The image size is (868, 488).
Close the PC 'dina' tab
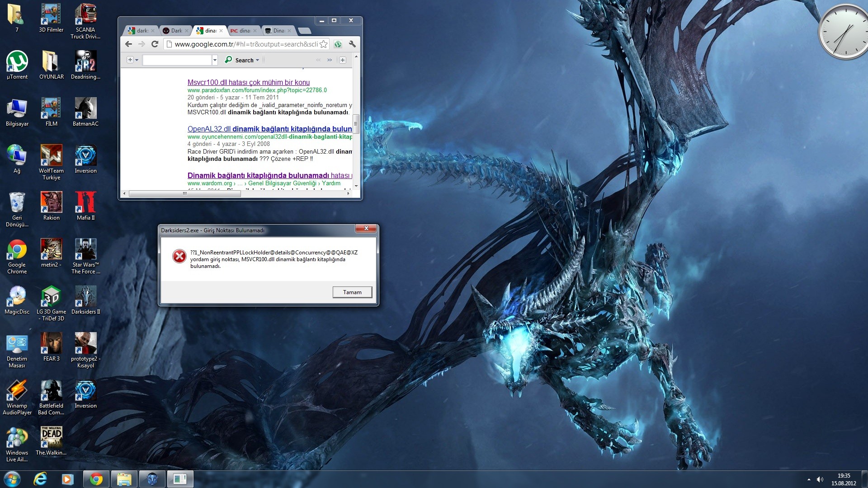coord(255,31)
